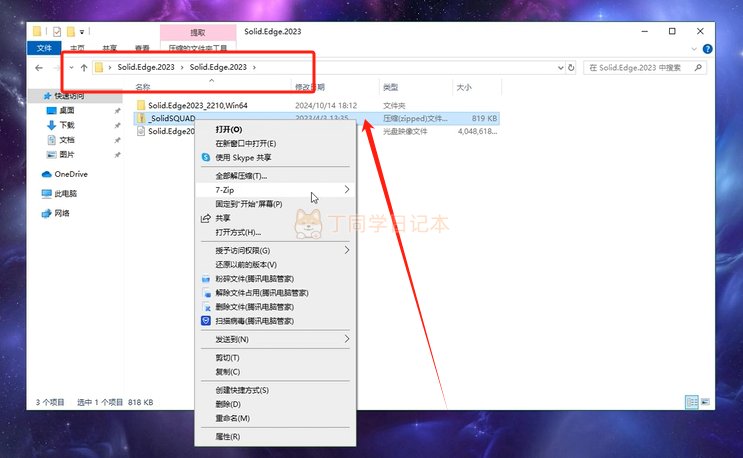The image size is (743, 458).
Task: Switch to the 共享 ribbon tab
Action: pyautogui.click(x=109, y=48)
